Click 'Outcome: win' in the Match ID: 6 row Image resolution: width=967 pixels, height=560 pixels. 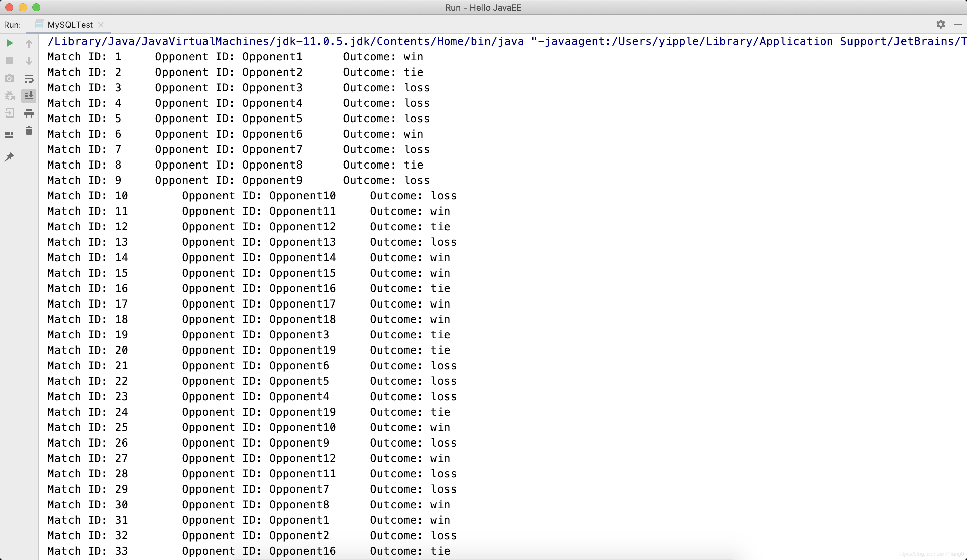point(383,134)
